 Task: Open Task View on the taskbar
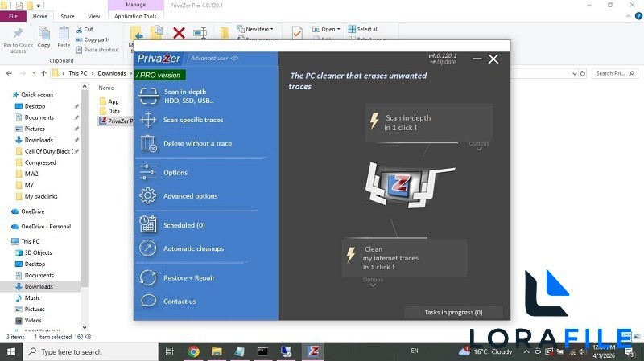(x=169, y=351)
